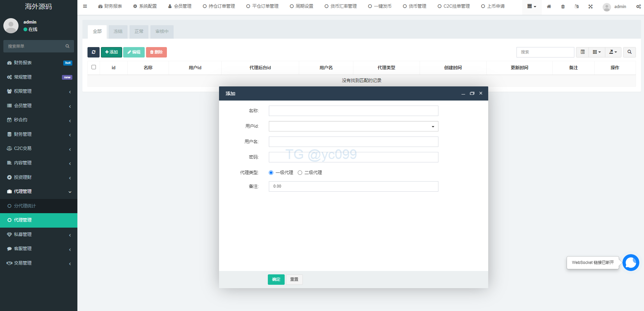Click the 名称 input field
Image resolution: width=644 pixels, height=311 pixels.
[x=353, y=111]
